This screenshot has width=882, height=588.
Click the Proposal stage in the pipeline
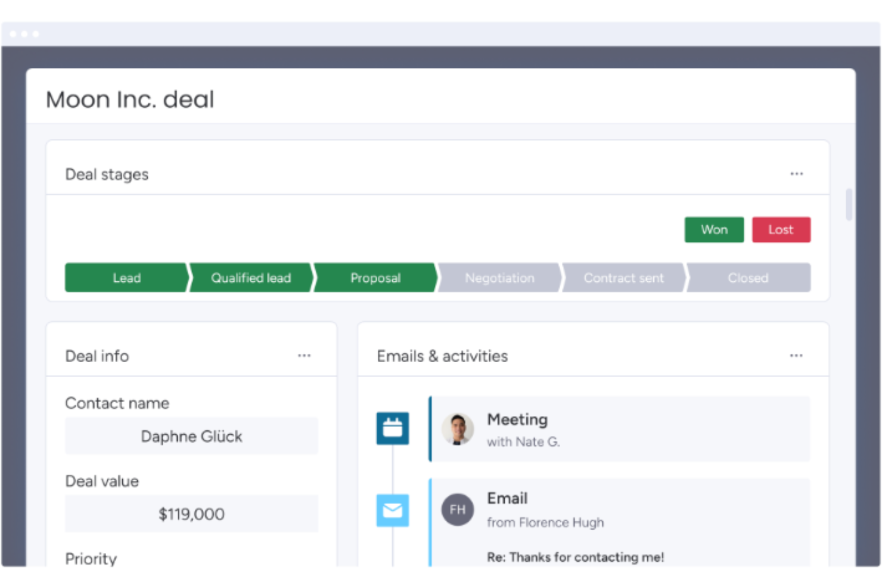(375, 278)
